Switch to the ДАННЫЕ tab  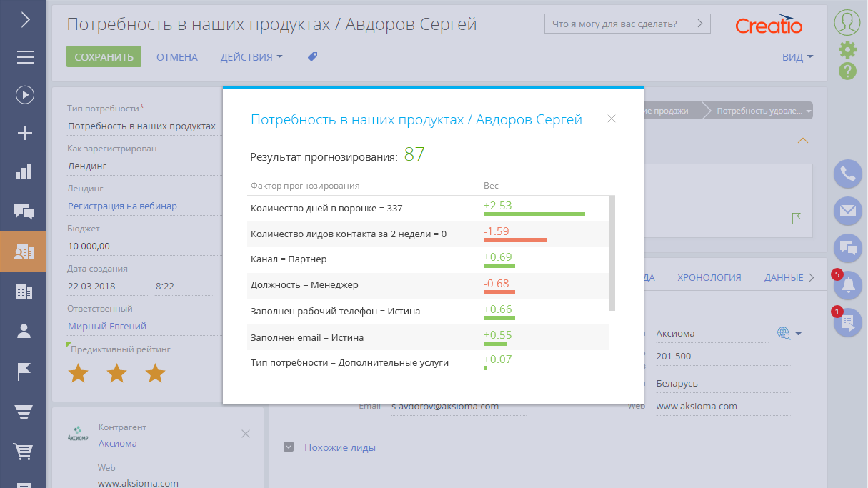[x=784, y=278]
